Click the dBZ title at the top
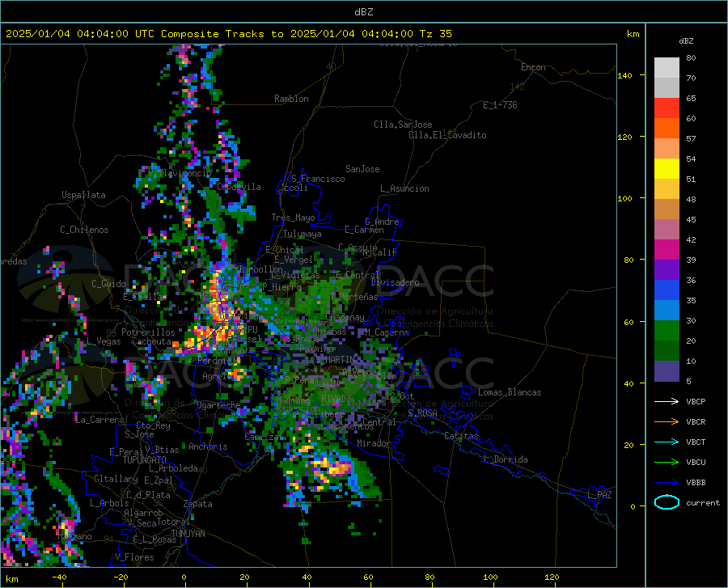728x588 pixels. coord(363,12)
